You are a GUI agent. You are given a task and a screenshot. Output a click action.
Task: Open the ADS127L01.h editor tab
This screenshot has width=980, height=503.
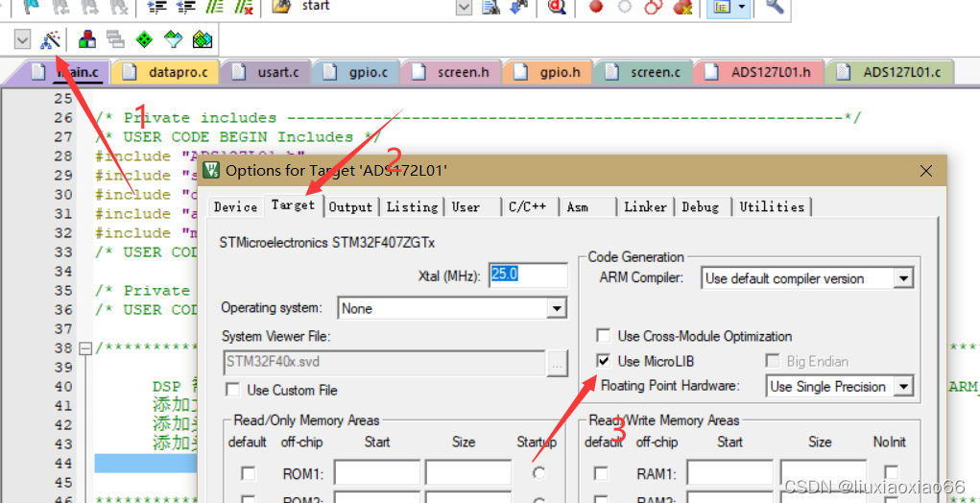(758, 72)
